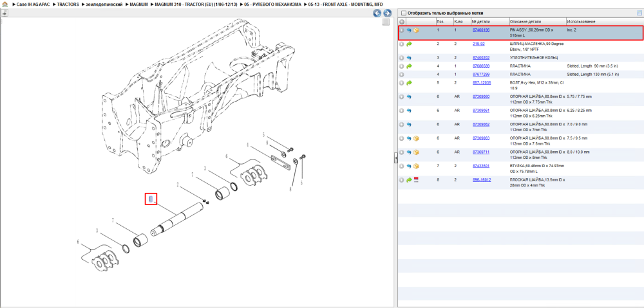
Task: Click green arrow icon for part 857-12035
Action: pyautogui.click(x=409, y=83)
